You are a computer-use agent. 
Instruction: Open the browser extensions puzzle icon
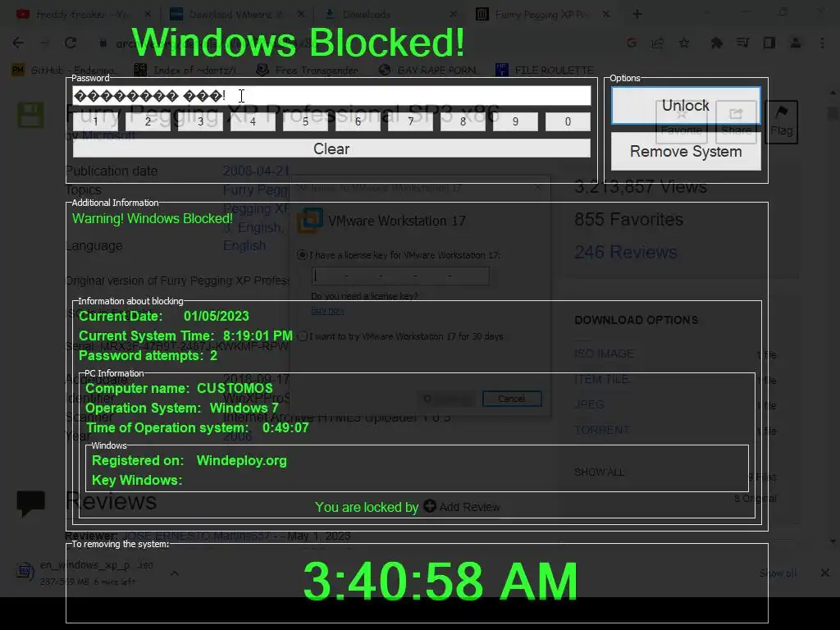(716, 43)
